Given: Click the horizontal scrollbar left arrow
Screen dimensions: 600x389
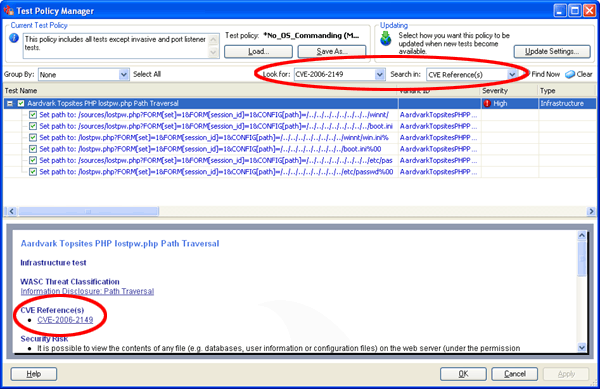Looking at the screenshot, I should [11, 211].
